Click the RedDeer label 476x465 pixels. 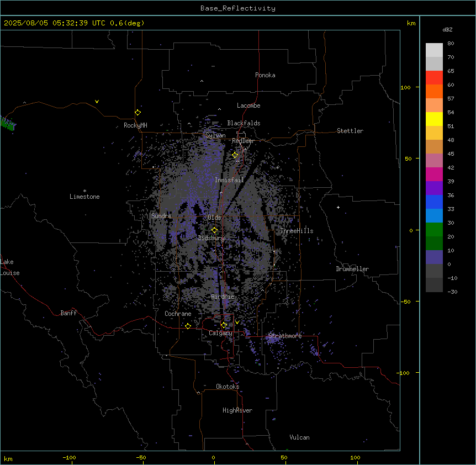pyautogui.click(x=243, y=141)
